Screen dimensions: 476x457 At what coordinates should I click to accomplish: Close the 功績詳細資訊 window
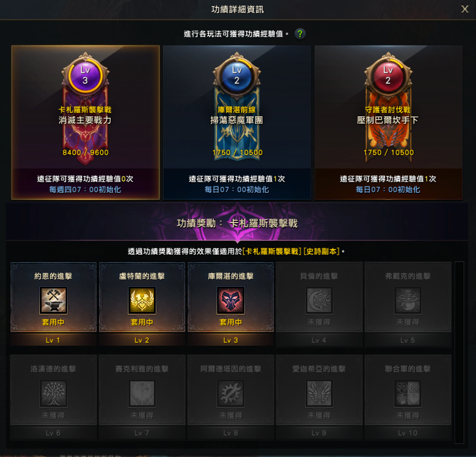click(x=465, y=9)
